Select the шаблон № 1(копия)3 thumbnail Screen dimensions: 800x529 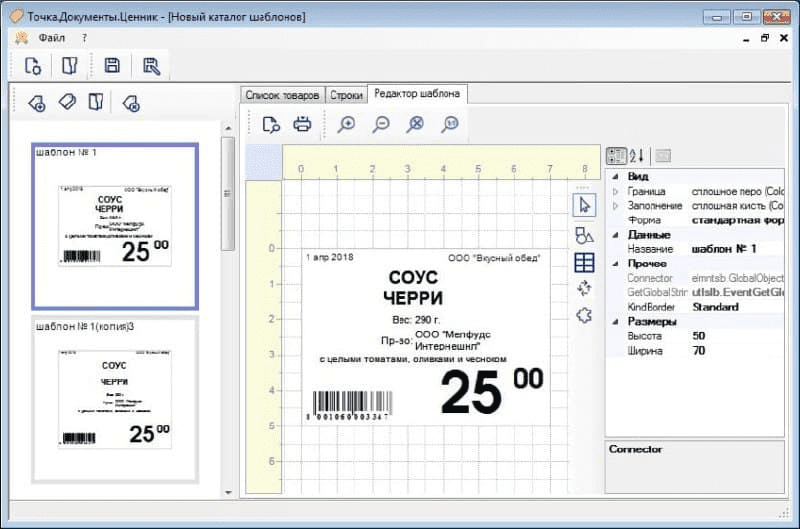[115, 398]
